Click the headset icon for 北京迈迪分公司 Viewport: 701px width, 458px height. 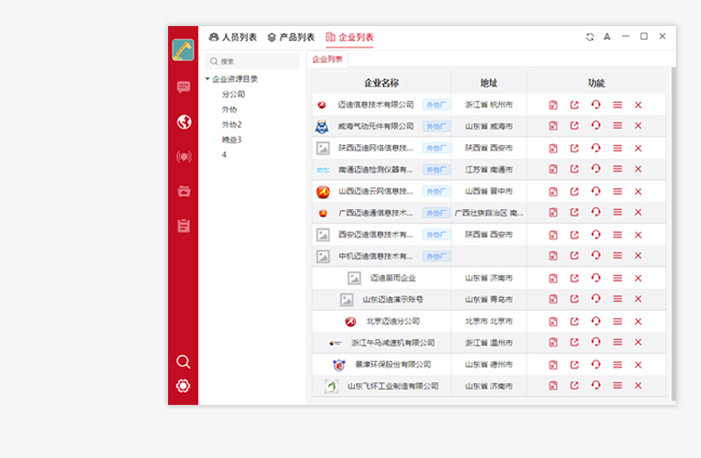pyautogui.click(x=595, y=321)
